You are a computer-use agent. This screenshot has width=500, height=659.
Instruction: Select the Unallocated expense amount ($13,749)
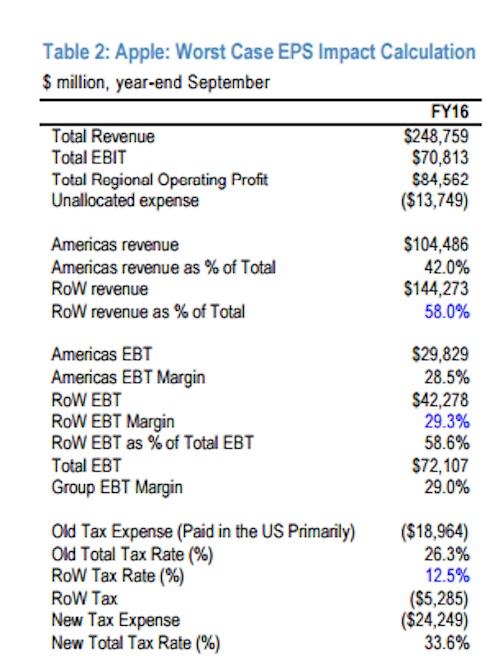(434, 200)
